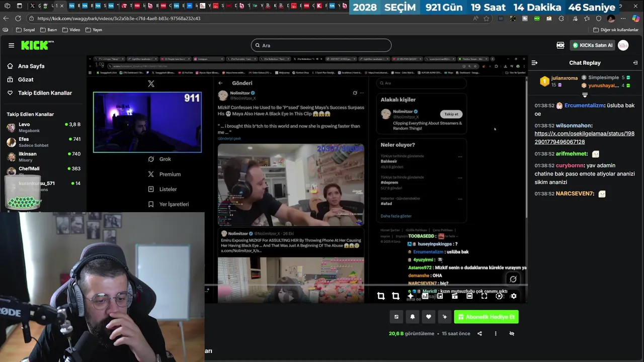
Task: Click the small card icon left of the bell
Action: pos(396,317)
